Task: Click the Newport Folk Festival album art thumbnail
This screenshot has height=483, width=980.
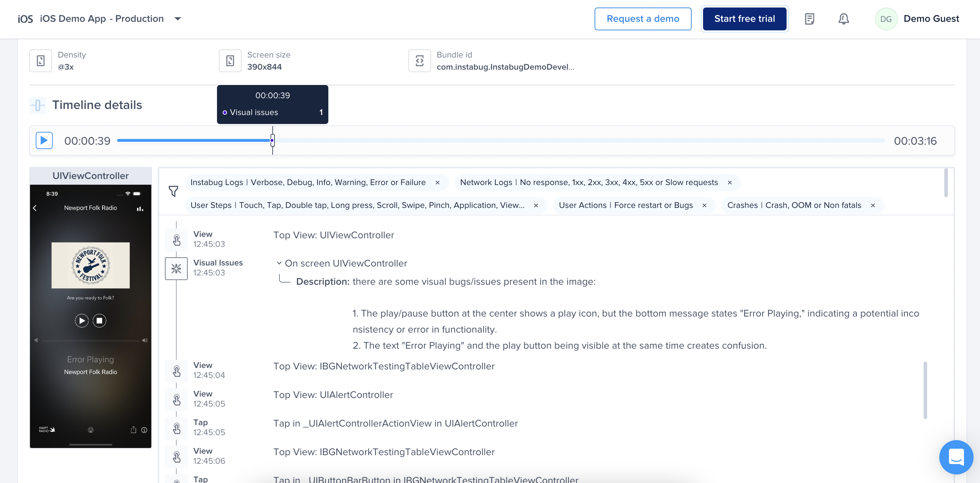Action: pyautogui.click(x=91, y=265)
